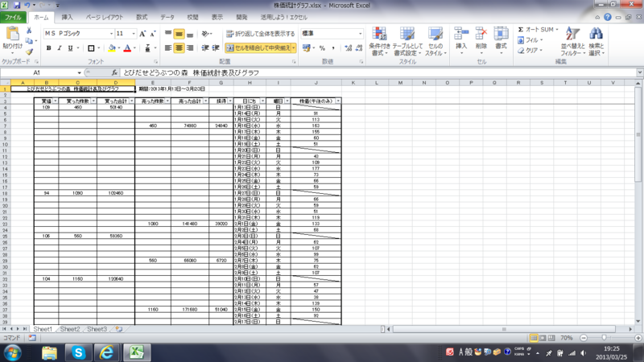
Task: Click the text orientation icon
Action: [206, 34]
